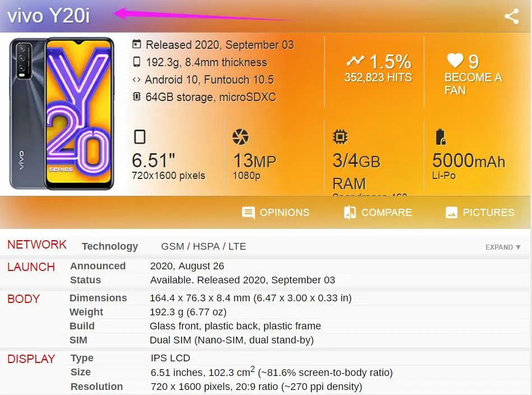Click the Li-Po battery type text
This screenshot has height=395, width=532.
[443, 176]
